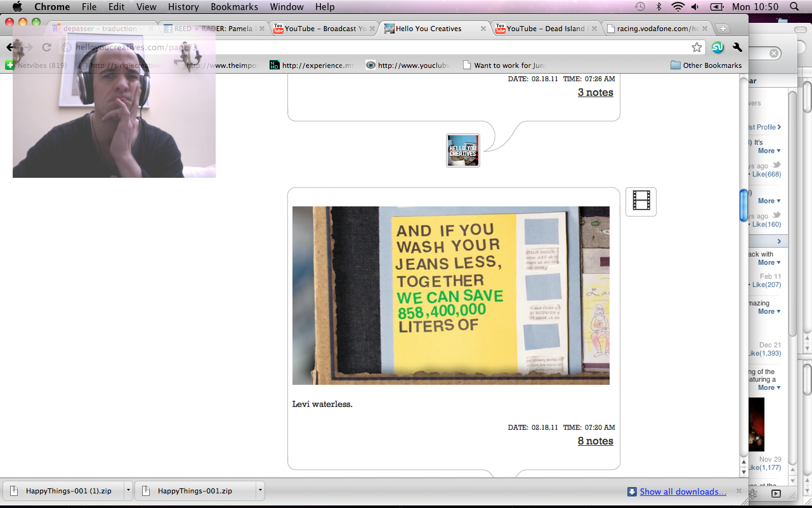812x508 pixels.
Task: Open Spotlight search magnifier icon
Action: 794,7
